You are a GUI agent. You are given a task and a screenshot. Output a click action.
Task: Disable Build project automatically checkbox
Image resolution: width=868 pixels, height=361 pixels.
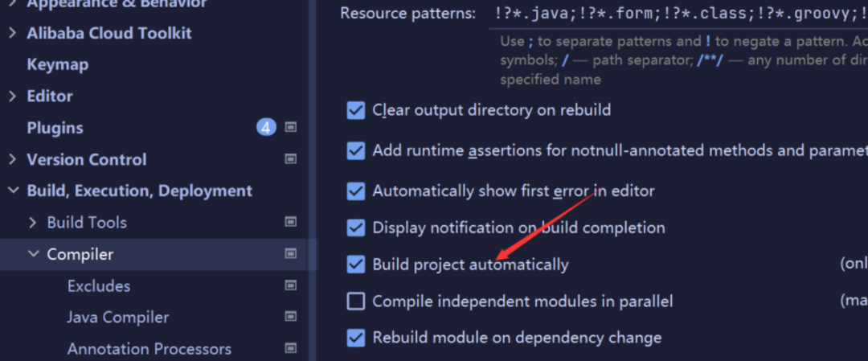point(356,264)
